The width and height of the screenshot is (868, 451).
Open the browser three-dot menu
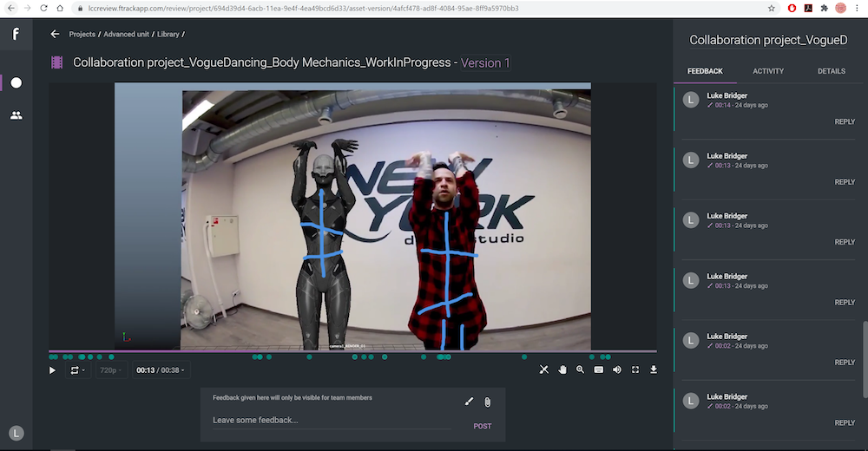pyautogui.click(x=857, y=9)
